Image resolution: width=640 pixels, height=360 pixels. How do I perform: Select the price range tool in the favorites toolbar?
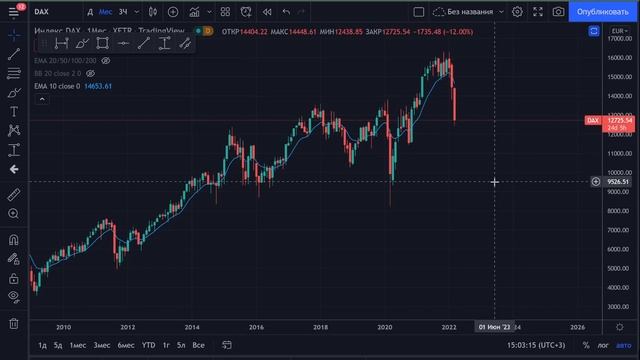pos(164,43)
